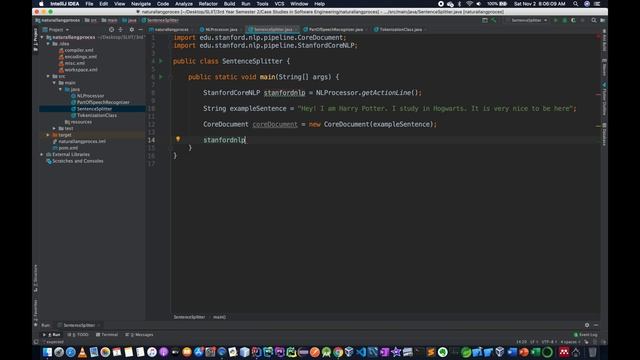Image resolution: width=640 pixels, height=360 pixels.
Task: Collapse the main folder arrow
Action: [x=55, y=83]
